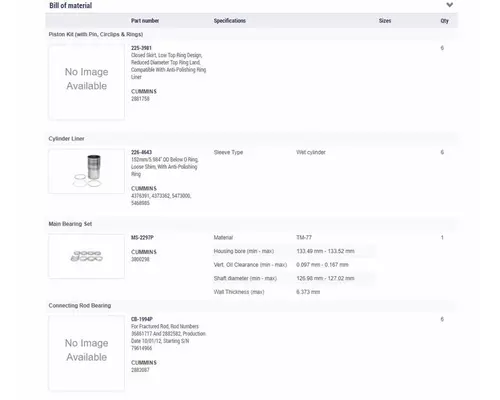Open the Piston Kit No Image placeholder
This screenshot has height=400, width=500.
tap(87, 82)
